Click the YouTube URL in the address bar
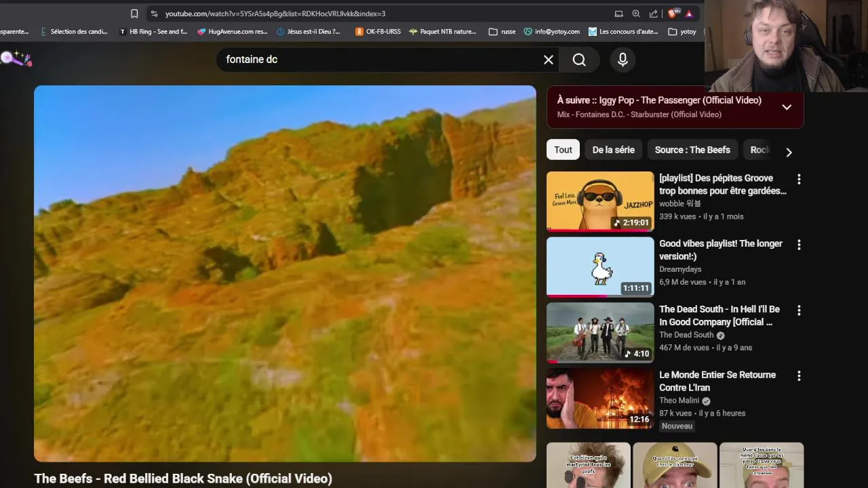868x488 pixels. click(275, 14)
